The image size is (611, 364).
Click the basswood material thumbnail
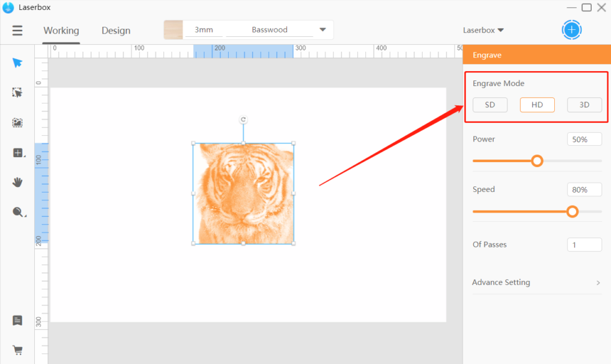173,30
